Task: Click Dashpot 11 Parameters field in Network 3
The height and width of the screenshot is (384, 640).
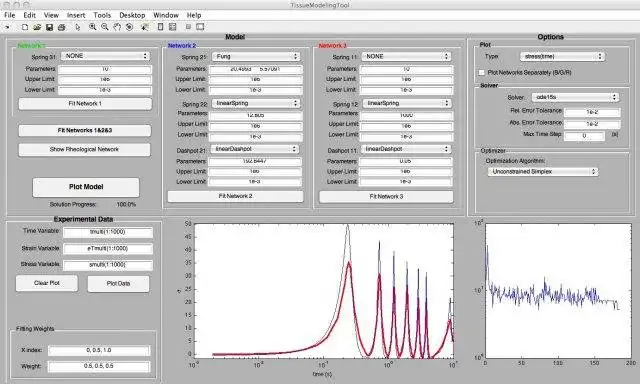Action: 405,162
